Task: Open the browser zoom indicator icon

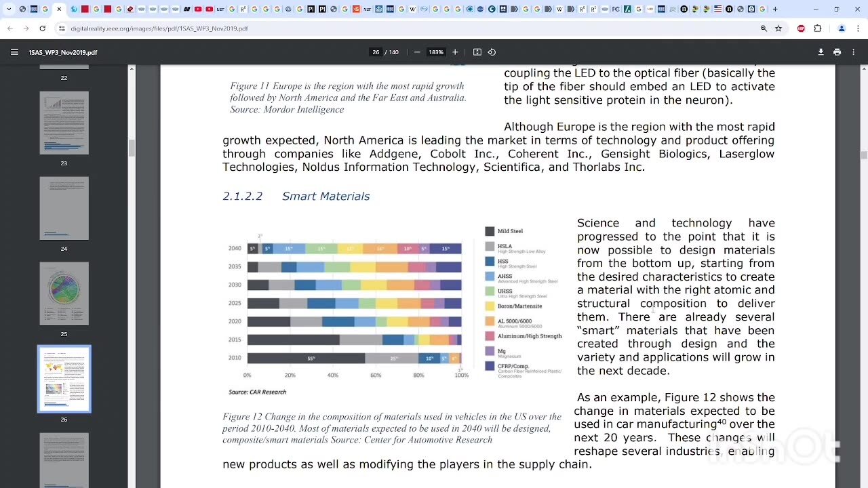Action: coord(764,28)
